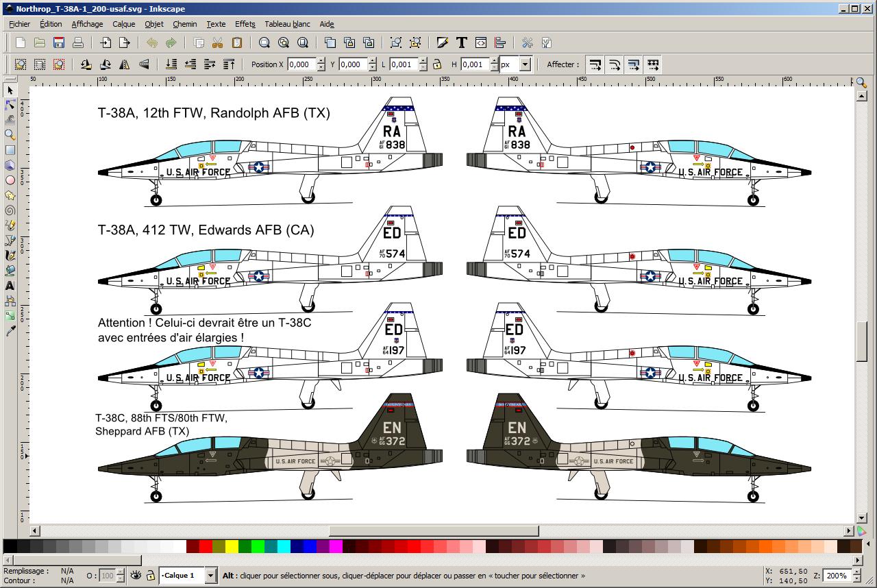
Task: Open the Chemin menu
Action: (184, 24)
